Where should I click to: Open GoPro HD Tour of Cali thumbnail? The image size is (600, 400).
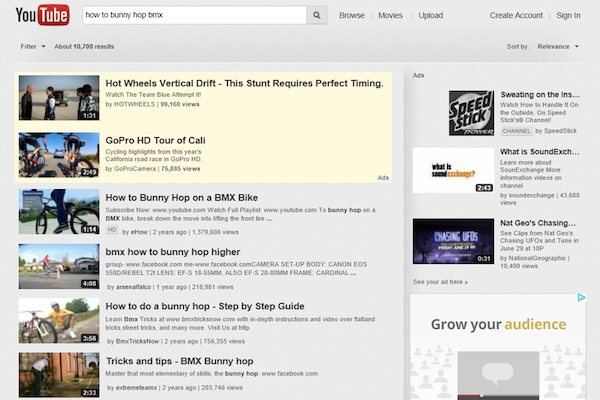(59, 155)
